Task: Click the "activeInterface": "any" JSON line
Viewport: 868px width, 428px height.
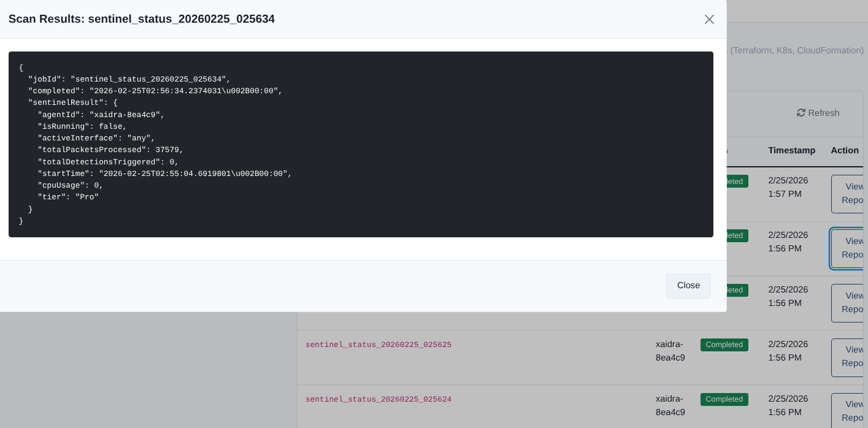Action: [x=96, y=138]
